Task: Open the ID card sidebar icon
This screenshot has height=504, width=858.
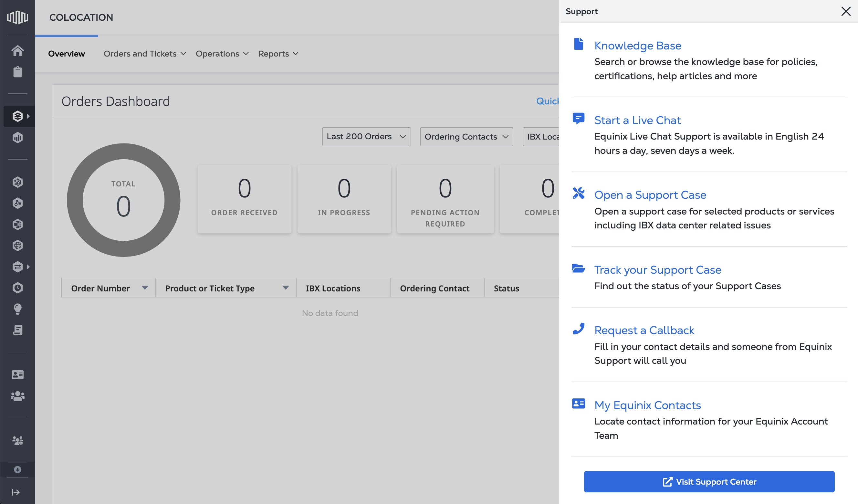Action: click(17, 374)
